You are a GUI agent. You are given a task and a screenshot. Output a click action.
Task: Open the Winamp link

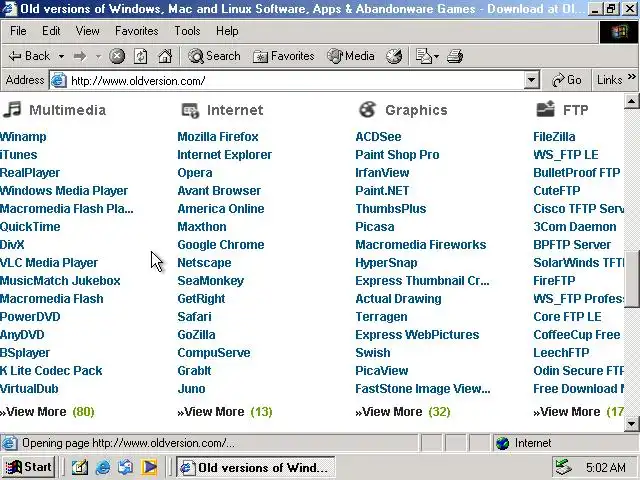pos(23,137)
